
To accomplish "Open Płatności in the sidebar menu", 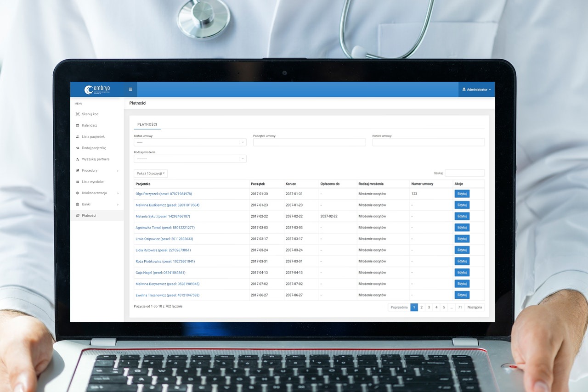I will point(89,216).
